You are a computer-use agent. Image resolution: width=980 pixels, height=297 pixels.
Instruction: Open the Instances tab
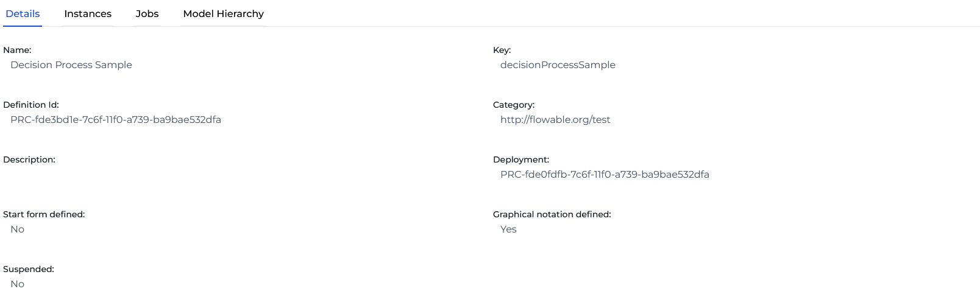tap(88, 13)
